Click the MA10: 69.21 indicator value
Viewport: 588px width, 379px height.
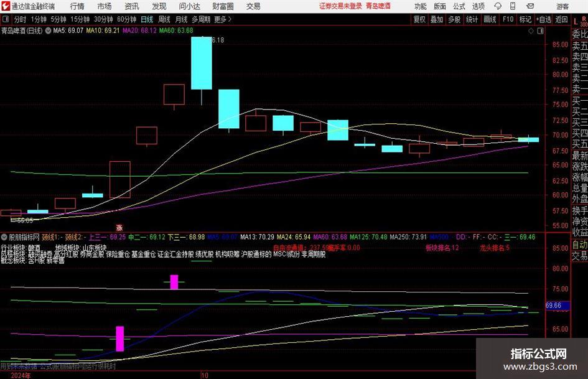pos(103,30)
